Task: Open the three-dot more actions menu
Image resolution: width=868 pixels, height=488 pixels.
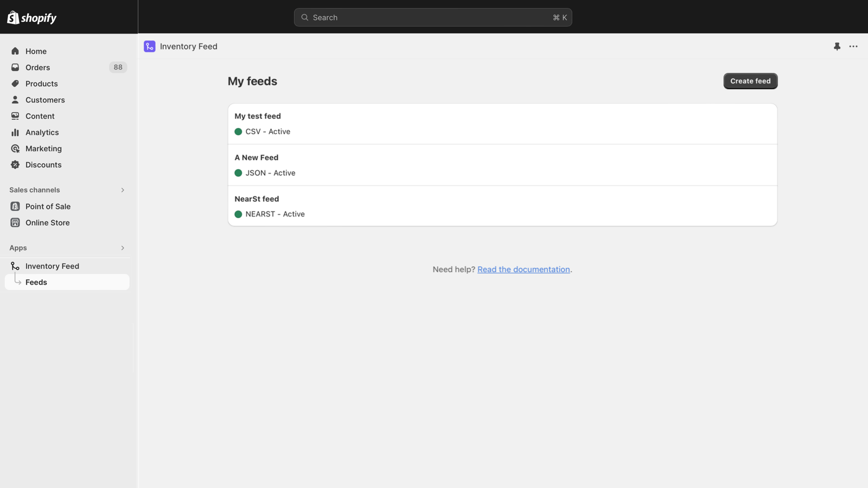Action: [x=853, y=47]
